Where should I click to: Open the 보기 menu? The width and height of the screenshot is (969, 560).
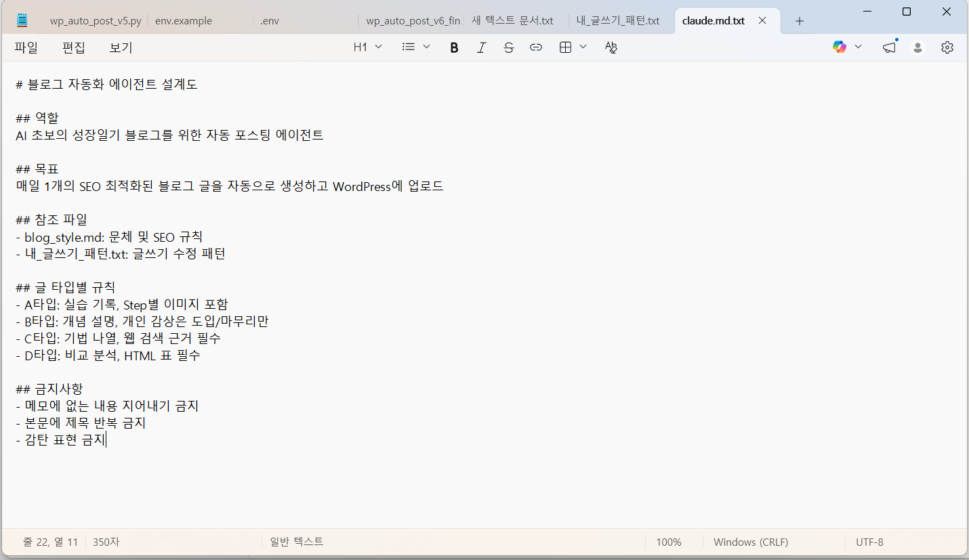point(121,47)
